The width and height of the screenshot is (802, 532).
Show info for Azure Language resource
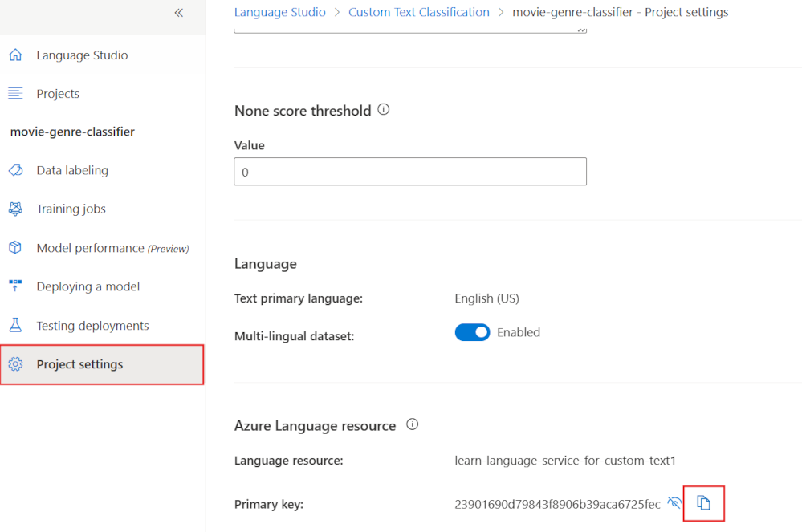coord(413,424)
